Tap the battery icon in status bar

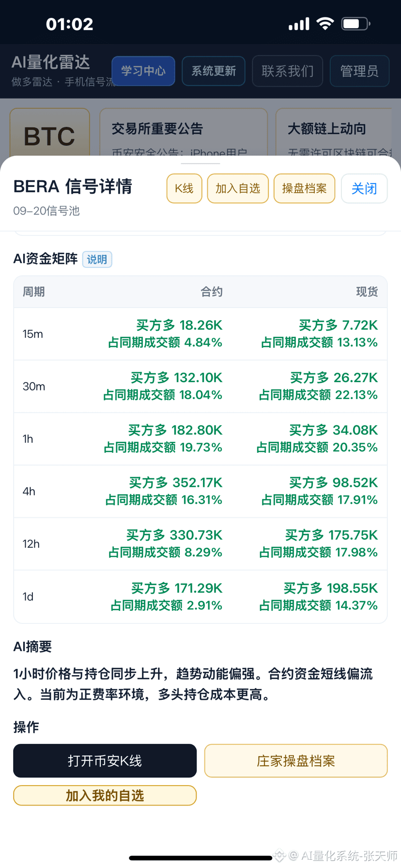pos(356,24)
